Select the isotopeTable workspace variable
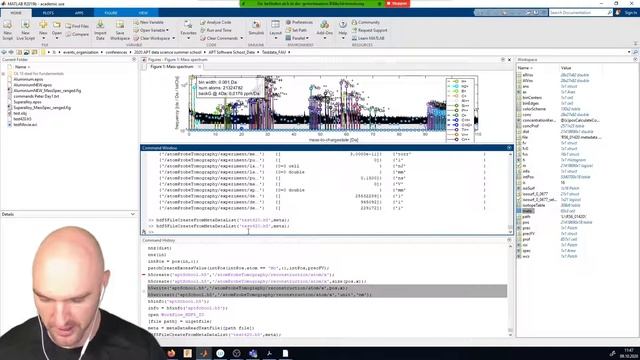640x360 pixels. (534, 205)
